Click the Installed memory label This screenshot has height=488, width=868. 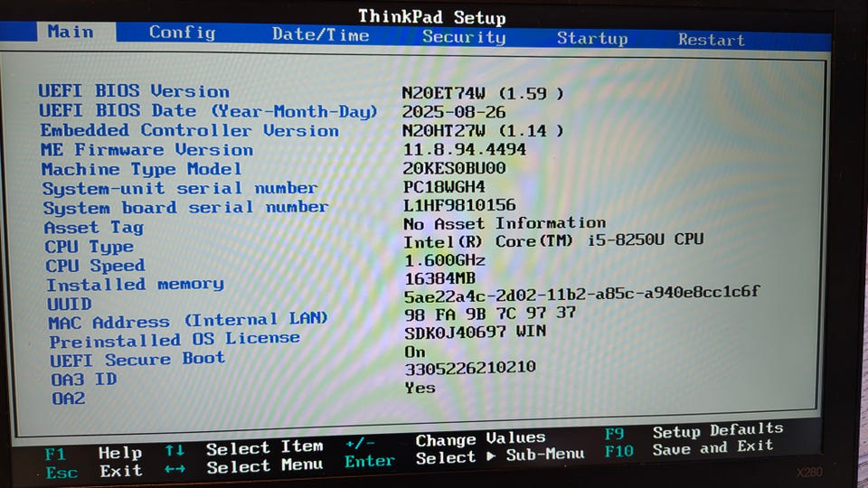pos(136,285)
